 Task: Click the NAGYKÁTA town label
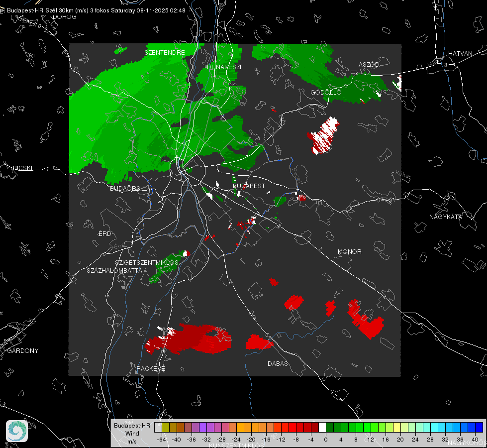[x=446, y=217]
